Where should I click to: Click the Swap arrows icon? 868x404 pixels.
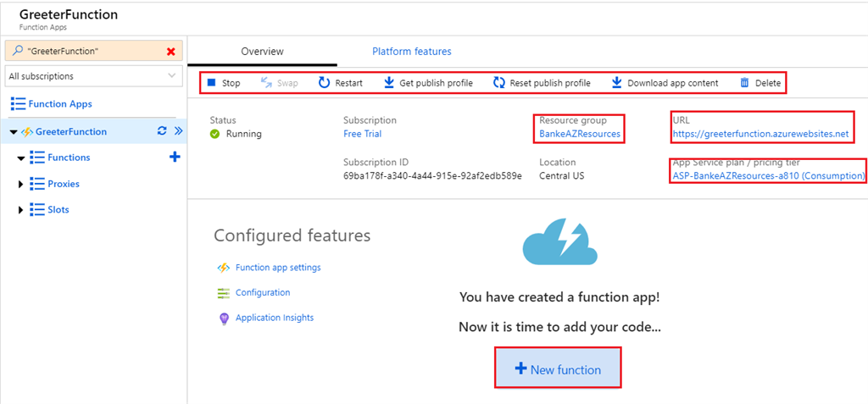(265, 83)
